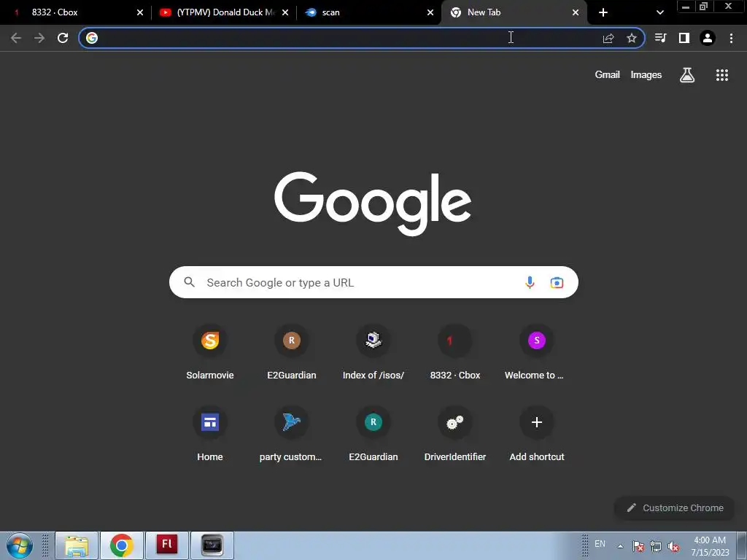Open the Windows Start menu
The image size is (747, 560).
[x=20, y=545]
